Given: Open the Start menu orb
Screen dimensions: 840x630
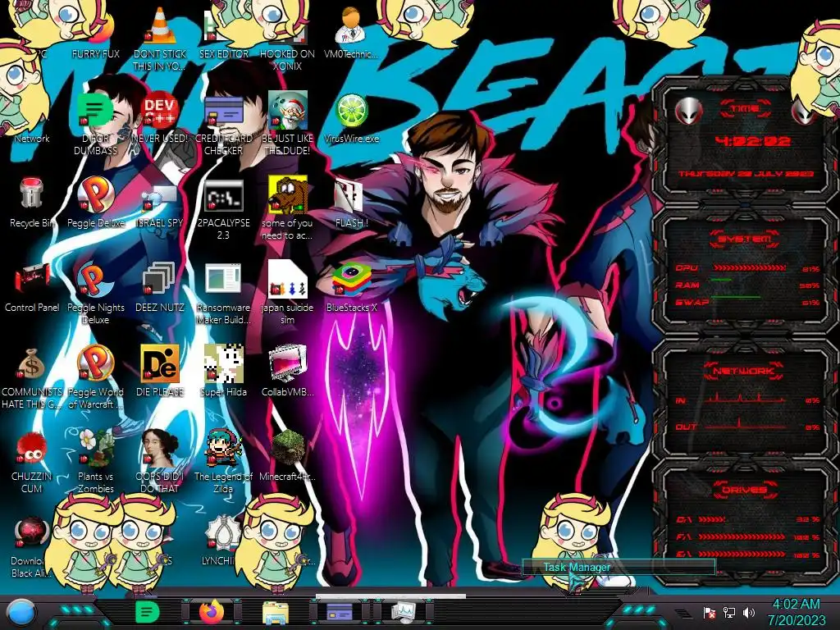Looking at the screenshot, I should coord(22,612).
